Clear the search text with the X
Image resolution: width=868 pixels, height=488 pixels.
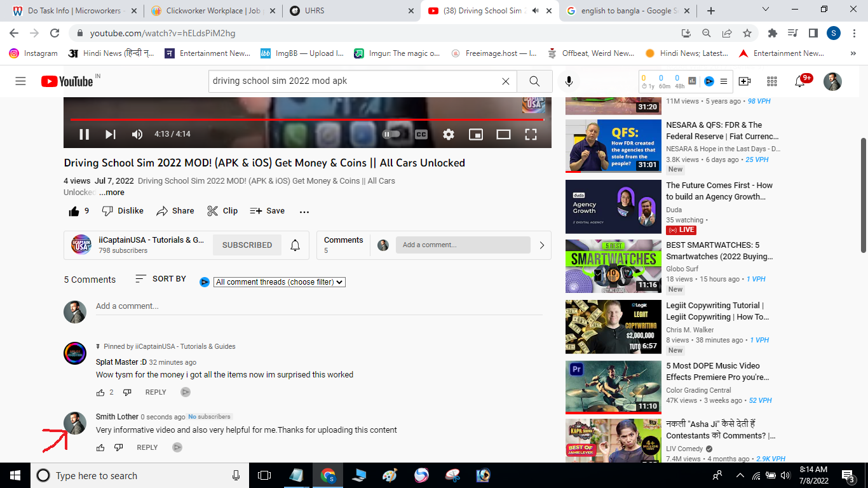tap(506, 81)
